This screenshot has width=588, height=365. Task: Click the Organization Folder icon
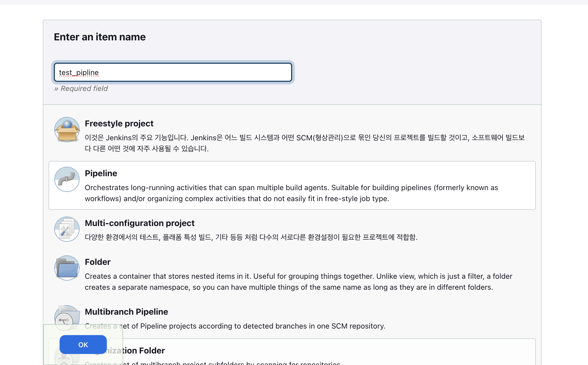(64, 360)
